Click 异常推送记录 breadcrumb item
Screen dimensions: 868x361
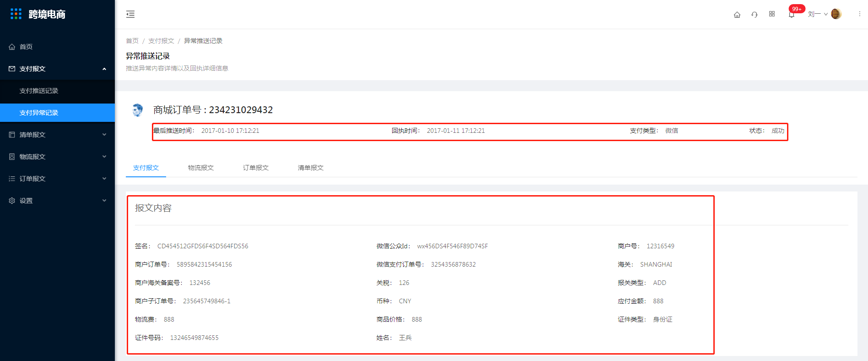click(203, 41)
